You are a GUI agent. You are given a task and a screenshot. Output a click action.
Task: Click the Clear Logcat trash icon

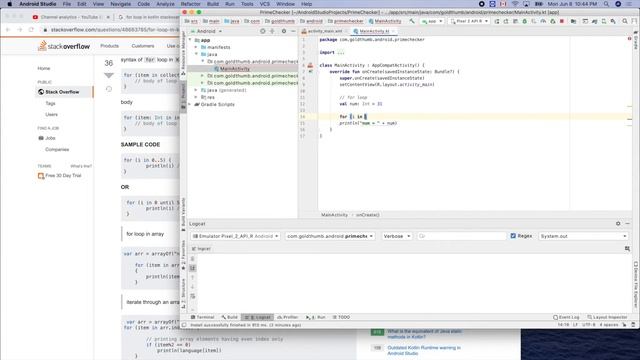click(193, 259)
